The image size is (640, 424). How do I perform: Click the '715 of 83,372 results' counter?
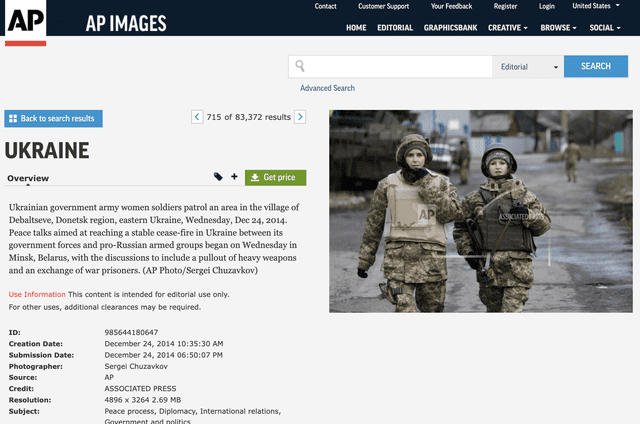(249, 117)
